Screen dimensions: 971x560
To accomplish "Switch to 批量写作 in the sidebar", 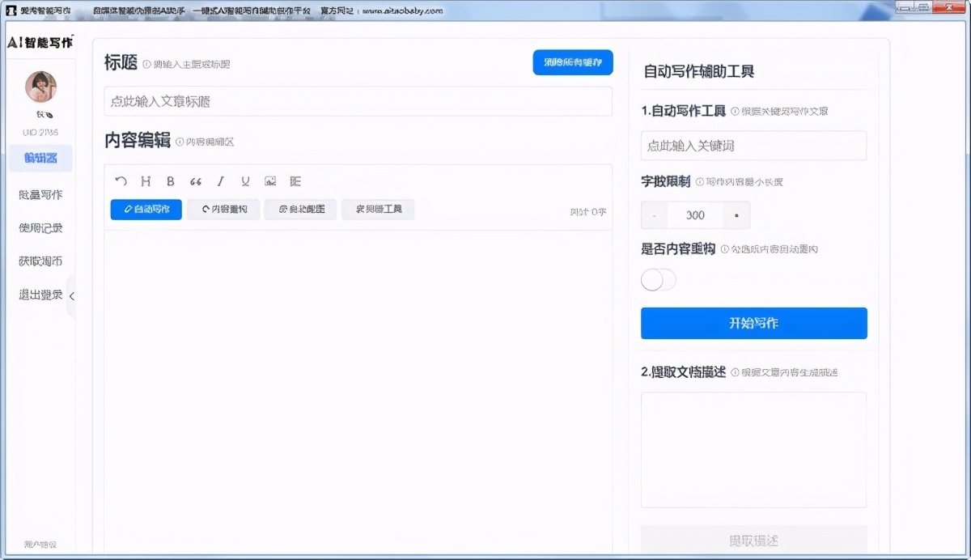I will coord(40,194).
